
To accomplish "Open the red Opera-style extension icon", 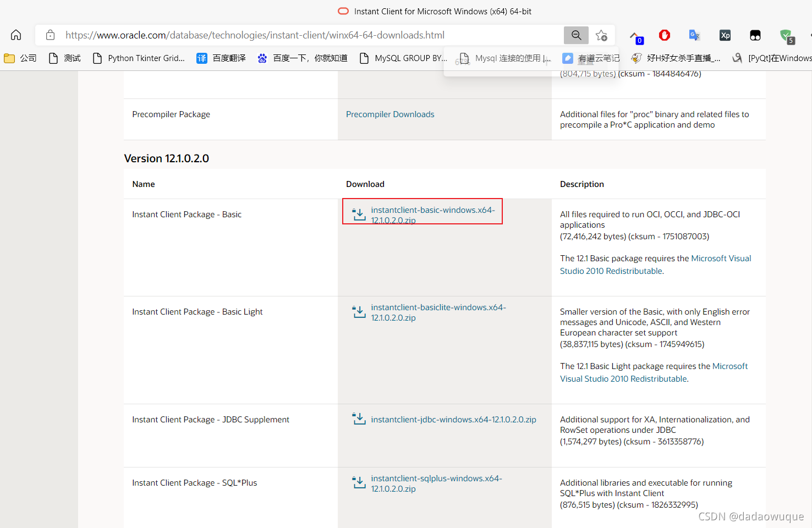I will pyautogui.click(x=665, y=35).
